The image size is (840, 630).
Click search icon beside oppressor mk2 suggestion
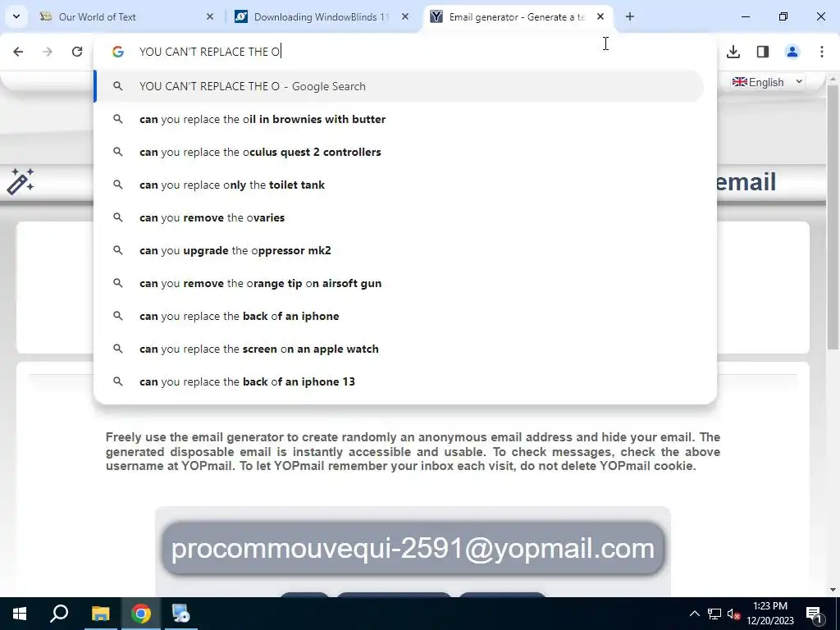pyautogui.click(x=118, y=250)
